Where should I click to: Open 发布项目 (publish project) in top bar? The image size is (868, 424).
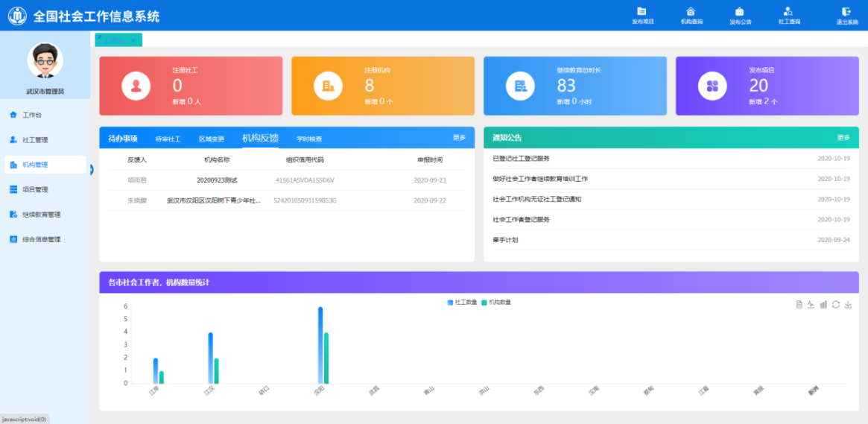pos(642,16)
